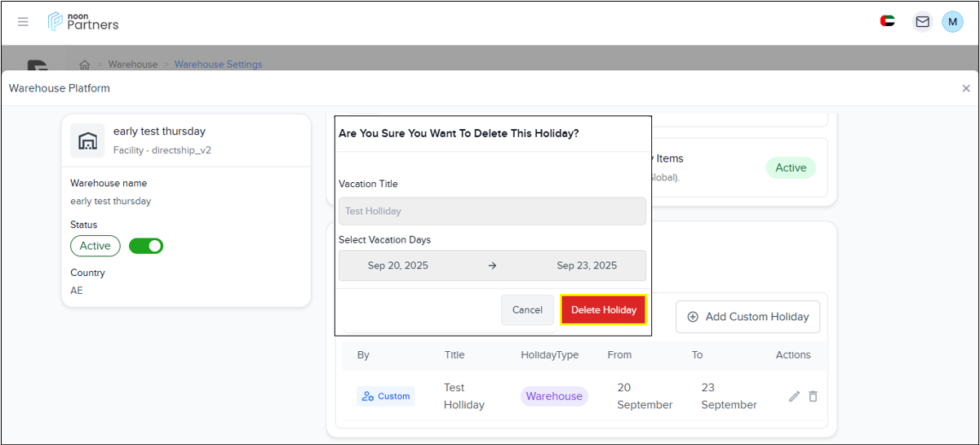Open the Warehouse Settings breadcrumb link
Screen dimensions: 980x445
pos(218,65)
